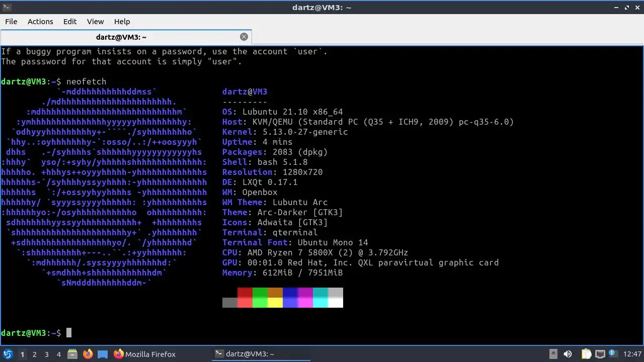
Task: Click the bright magenta color block
Action: tap(305, 303)
